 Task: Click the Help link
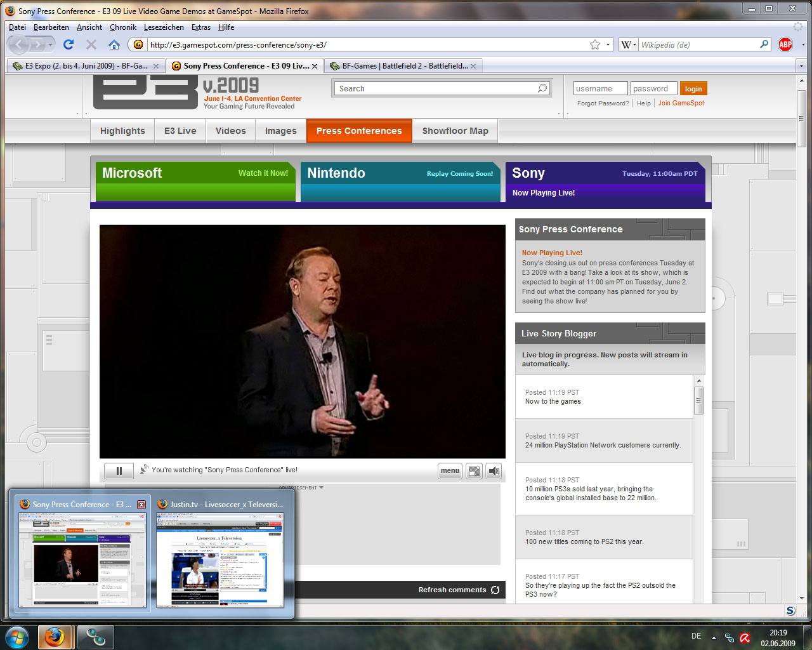(x=644, y=103)
